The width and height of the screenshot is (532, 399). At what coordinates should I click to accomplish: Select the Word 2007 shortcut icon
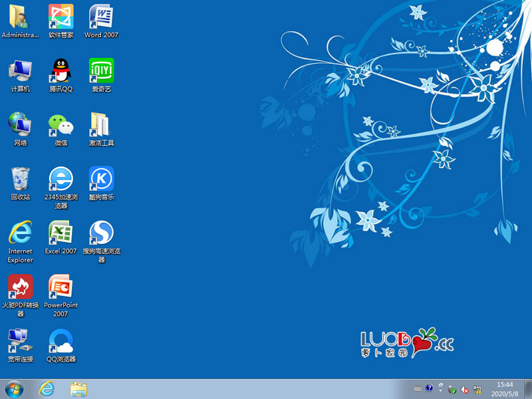pyautogui.click(x=101, y=17)
